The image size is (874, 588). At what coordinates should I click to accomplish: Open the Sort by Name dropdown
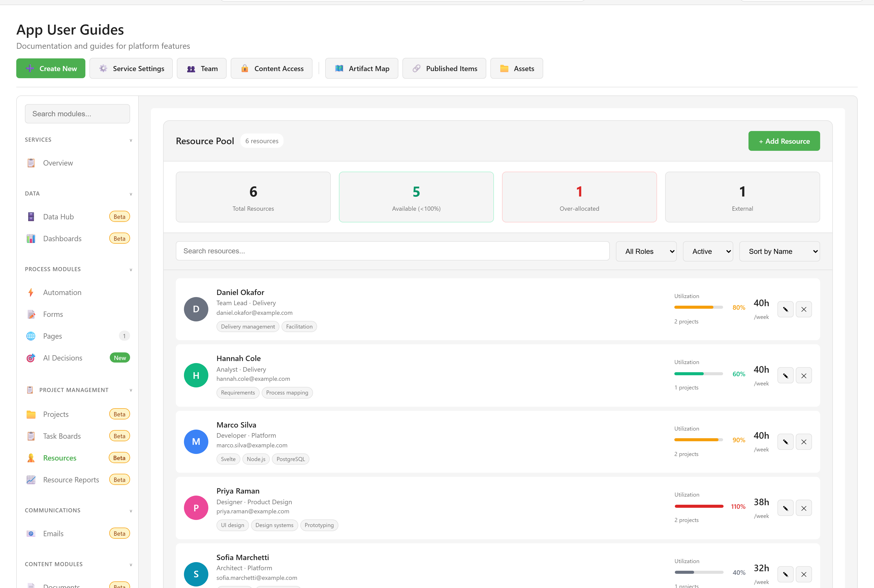[x=779, y=251]
